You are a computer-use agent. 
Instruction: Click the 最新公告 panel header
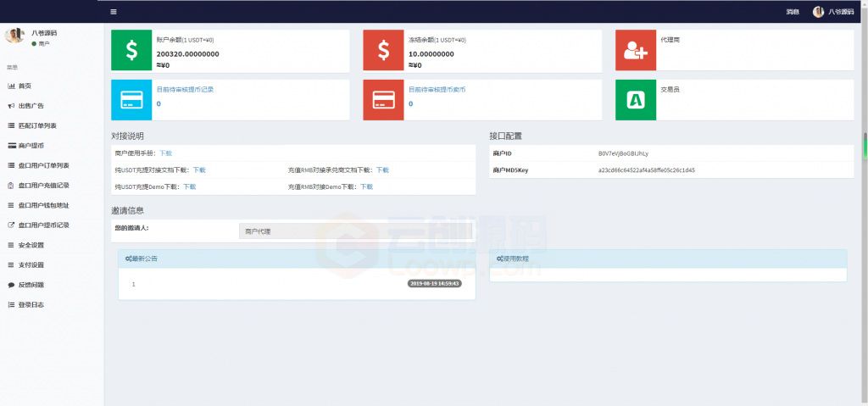[297, 259]
